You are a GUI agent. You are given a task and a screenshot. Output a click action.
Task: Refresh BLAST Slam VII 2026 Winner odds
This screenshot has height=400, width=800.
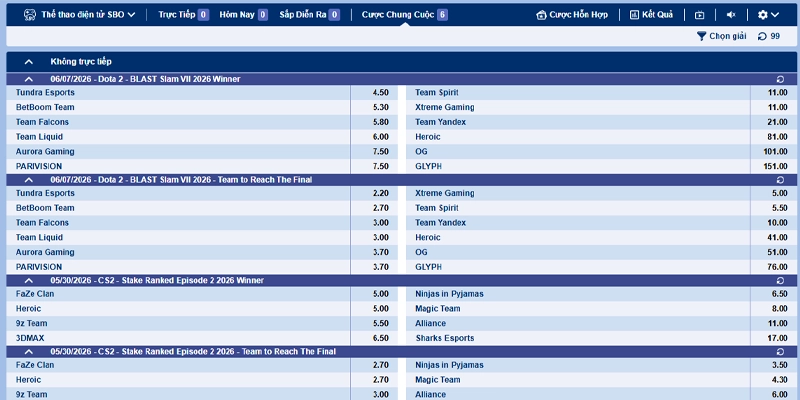coord(780,79)
